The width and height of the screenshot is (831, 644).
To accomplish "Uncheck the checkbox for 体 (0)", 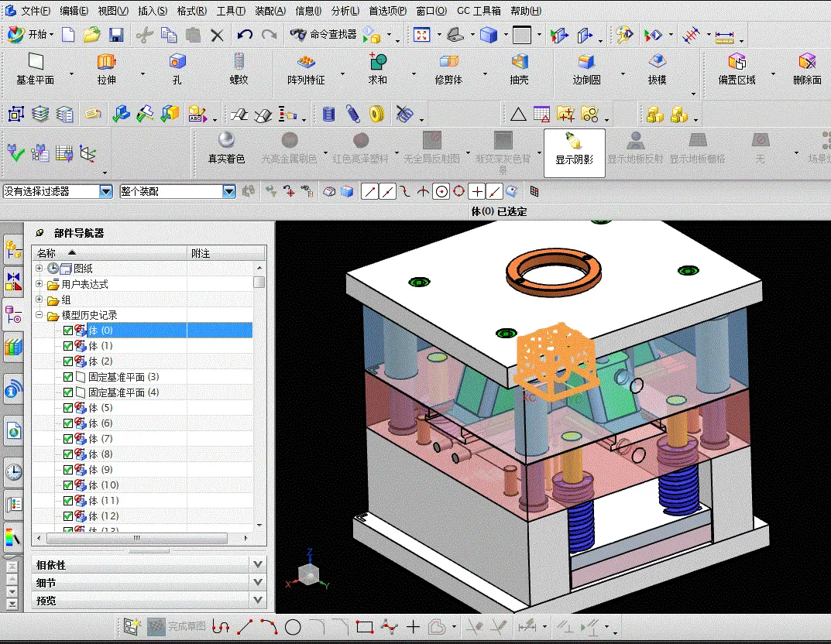I will [x=68, y=331].
